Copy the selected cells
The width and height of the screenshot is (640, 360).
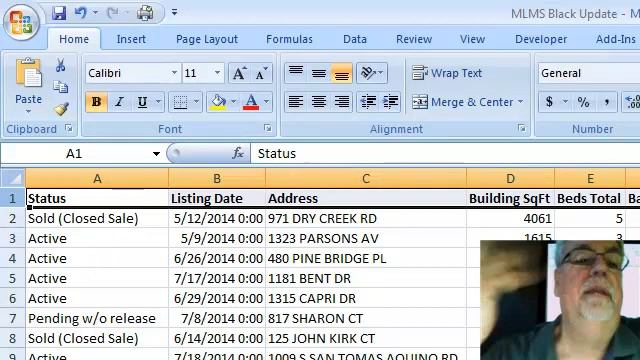click(x=60, y=87)
